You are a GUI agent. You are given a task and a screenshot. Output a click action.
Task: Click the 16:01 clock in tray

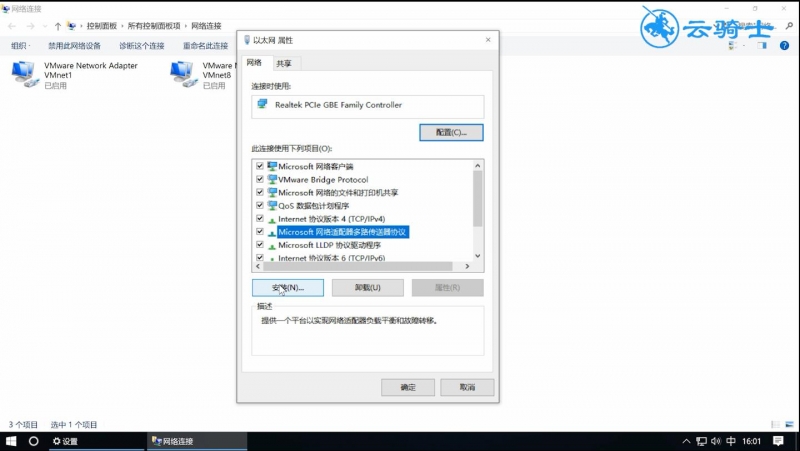752,441
